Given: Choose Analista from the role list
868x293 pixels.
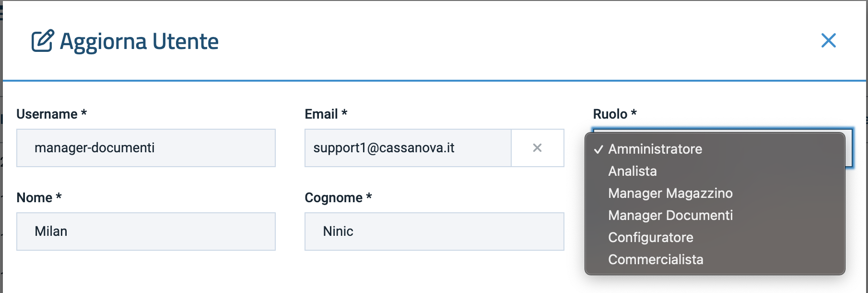Looking at the screenshot, I should pos(633,171).
